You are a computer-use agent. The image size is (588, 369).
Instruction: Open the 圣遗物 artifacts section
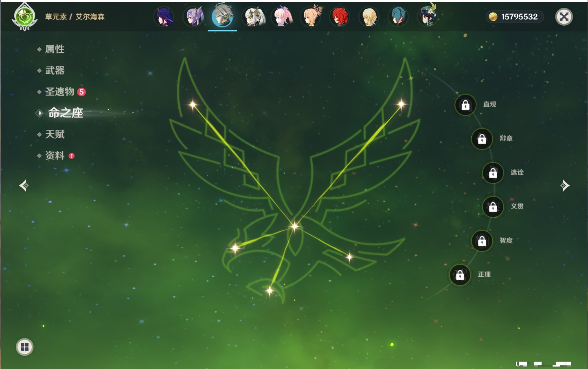pyautogui.click(x=59, y=92)
